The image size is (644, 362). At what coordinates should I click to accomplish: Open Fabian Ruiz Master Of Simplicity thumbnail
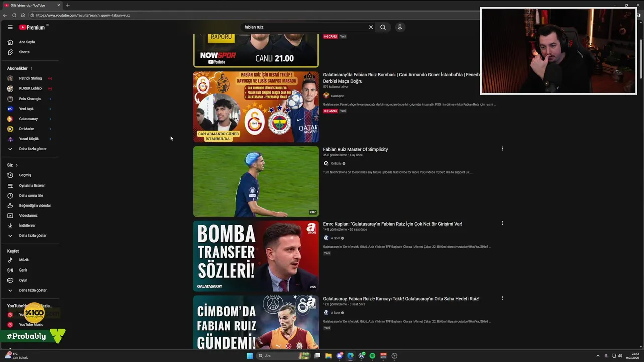tap(256, 182)
